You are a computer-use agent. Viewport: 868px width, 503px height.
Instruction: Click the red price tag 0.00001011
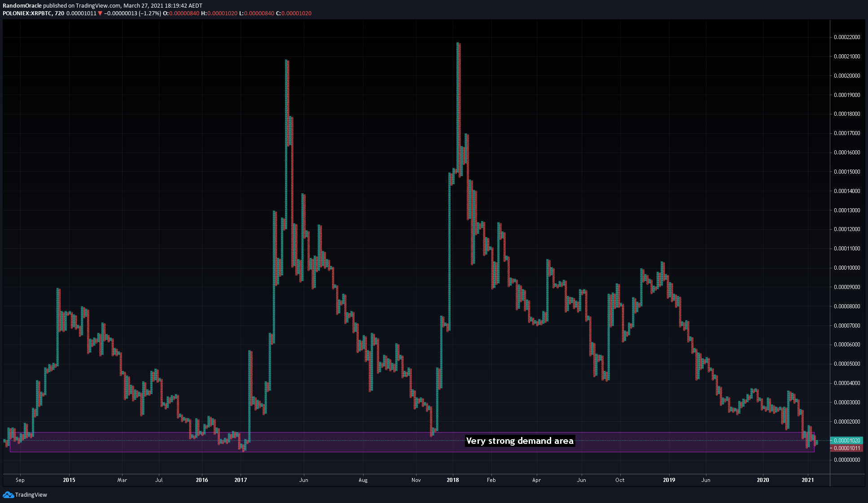tap(847, 448)
